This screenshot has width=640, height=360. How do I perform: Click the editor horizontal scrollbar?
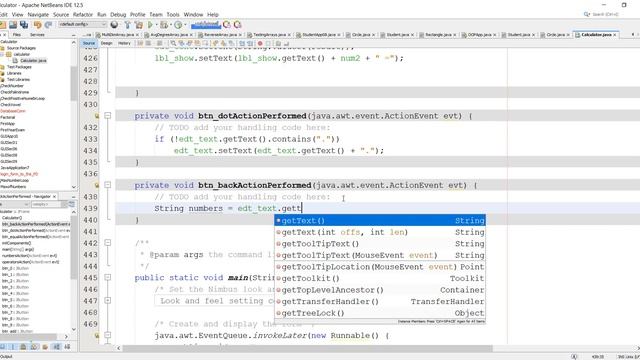tap(307, 348)
